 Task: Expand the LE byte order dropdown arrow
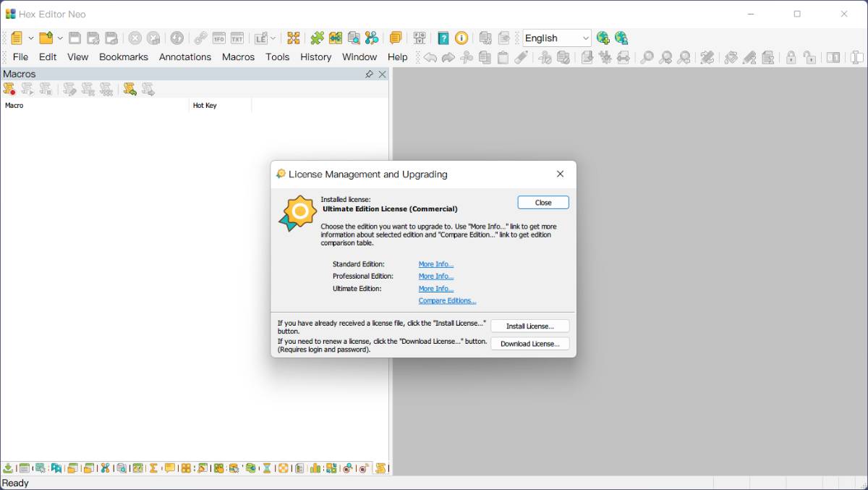pos(273,38)
